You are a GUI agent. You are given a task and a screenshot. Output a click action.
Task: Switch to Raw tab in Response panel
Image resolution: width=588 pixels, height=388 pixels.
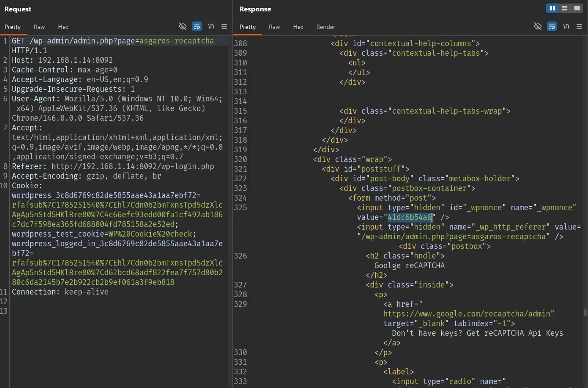coord(274,27)
